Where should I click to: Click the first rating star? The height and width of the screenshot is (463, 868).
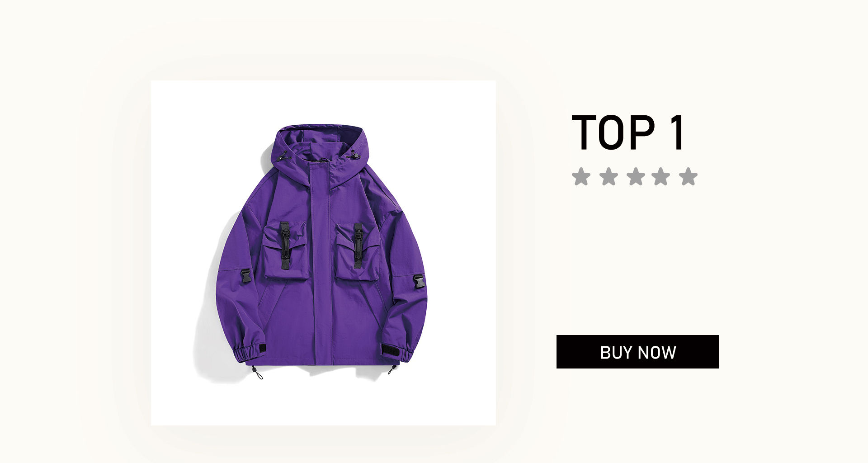click(581, 176)
